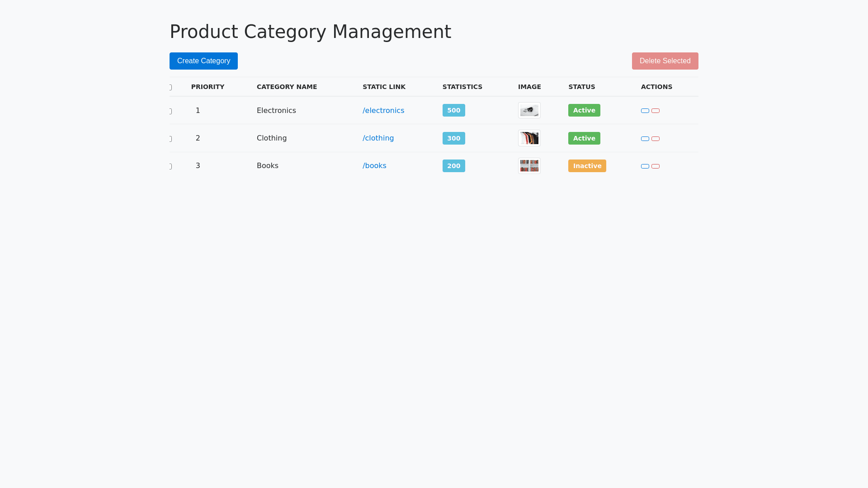Click the blue action button for Electronics
The height and width of the screenshot is (488, 868).
645,111
